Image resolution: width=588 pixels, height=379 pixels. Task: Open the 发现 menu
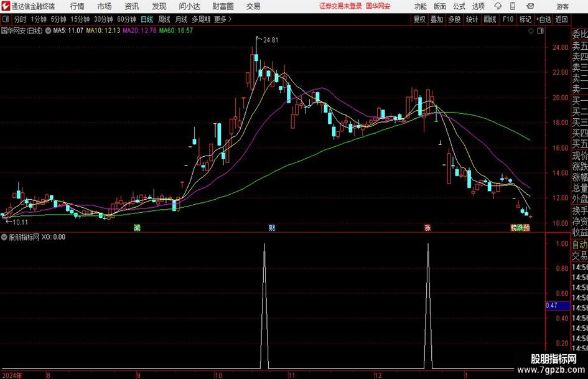(x=159, y=6)
